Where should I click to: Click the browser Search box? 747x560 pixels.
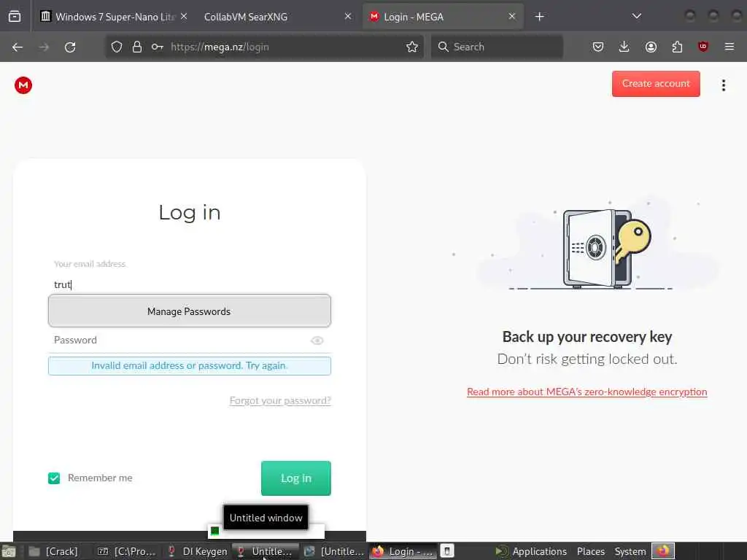click(497, 47)
